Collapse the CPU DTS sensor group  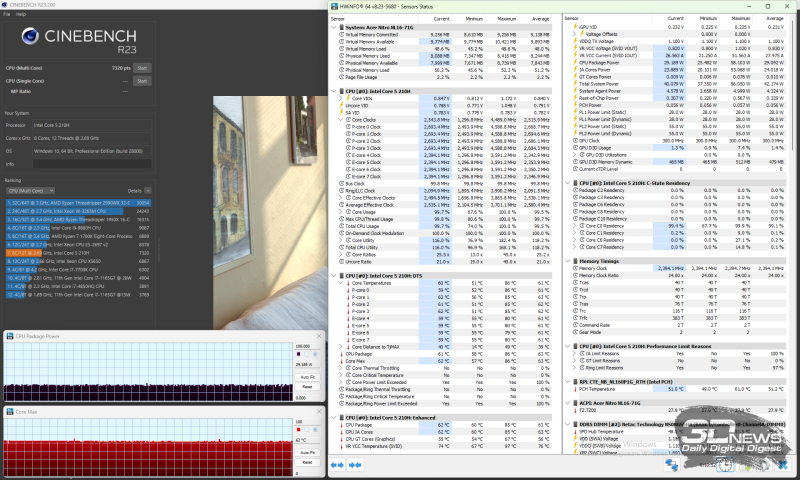pyautogui.click(x=334, y=276)
